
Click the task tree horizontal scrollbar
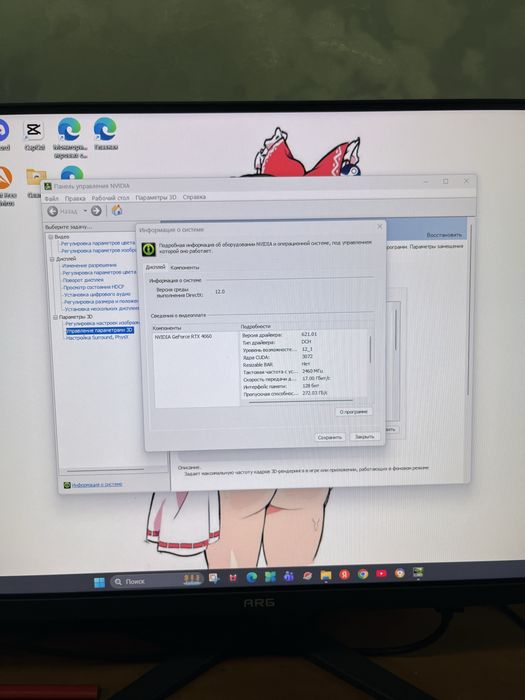tap(105, 470)
